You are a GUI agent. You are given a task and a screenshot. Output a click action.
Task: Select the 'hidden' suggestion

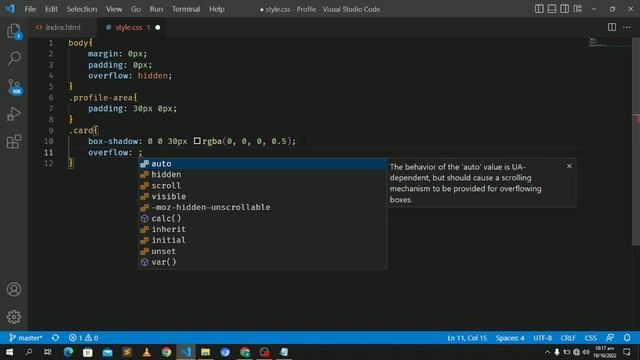coord(262,175)
